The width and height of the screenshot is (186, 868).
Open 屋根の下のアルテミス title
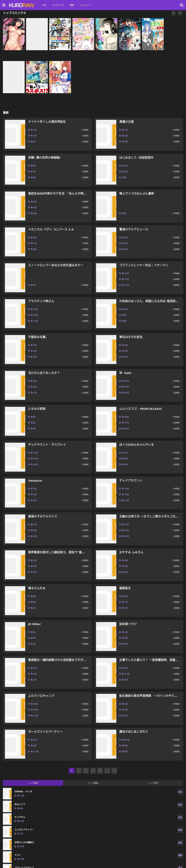click(x=43, y=516)
